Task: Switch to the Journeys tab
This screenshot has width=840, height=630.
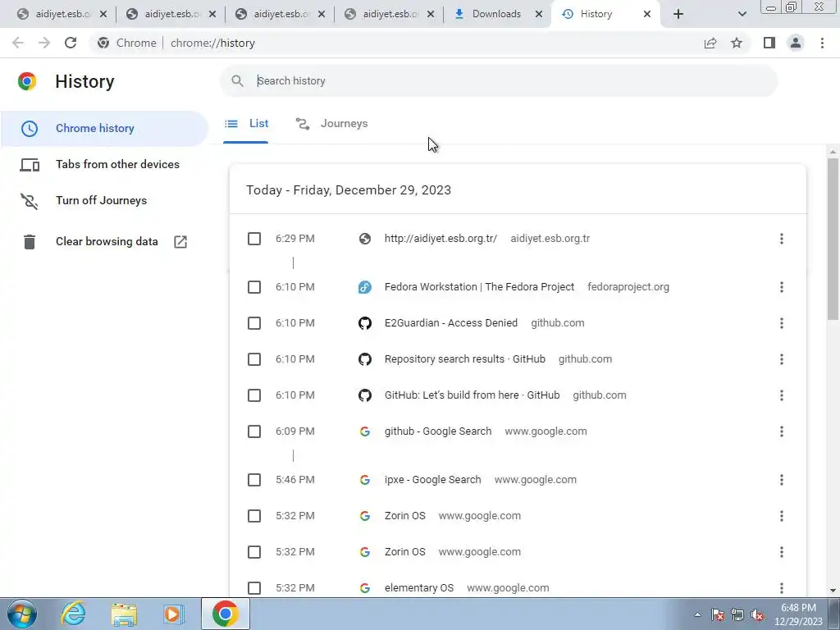Action: pos(332,124)
